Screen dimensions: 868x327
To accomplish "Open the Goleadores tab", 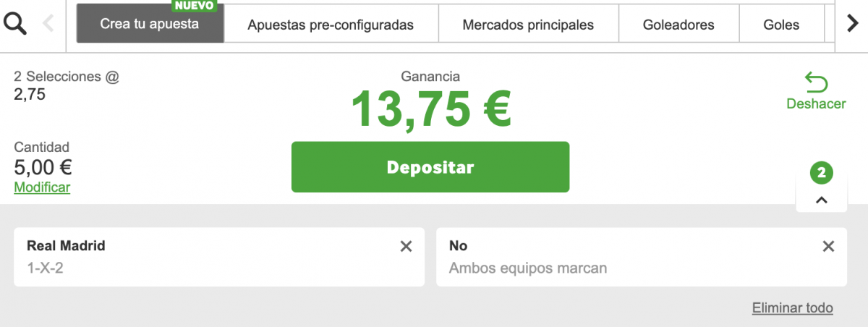I will click(678, 25).
